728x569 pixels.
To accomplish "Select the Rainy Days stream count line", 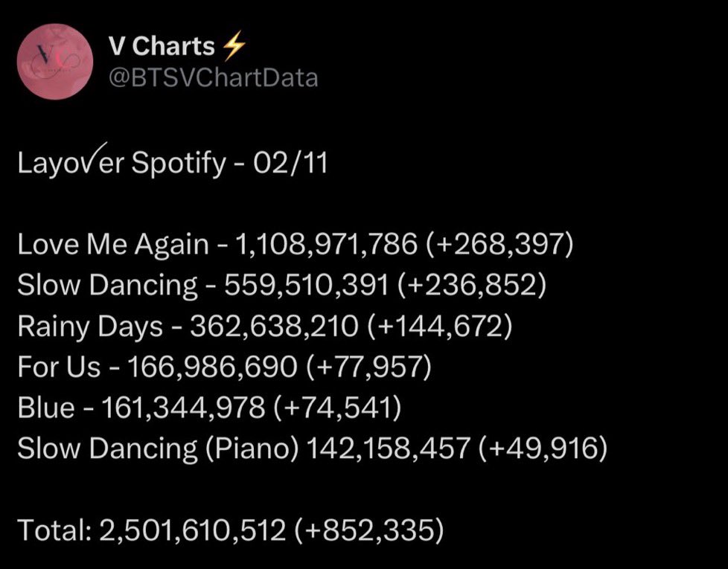I will click(265, 326).
